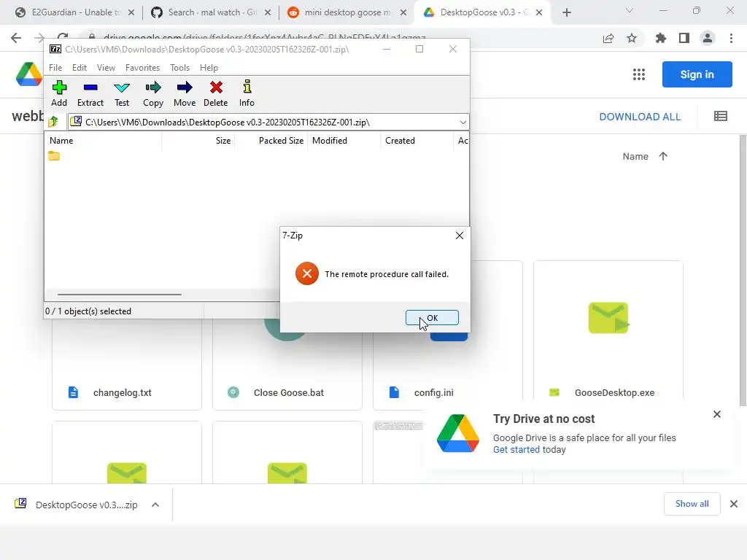747x560 pixels.
Task: Go back in browser history
Action: coord(16,38)
